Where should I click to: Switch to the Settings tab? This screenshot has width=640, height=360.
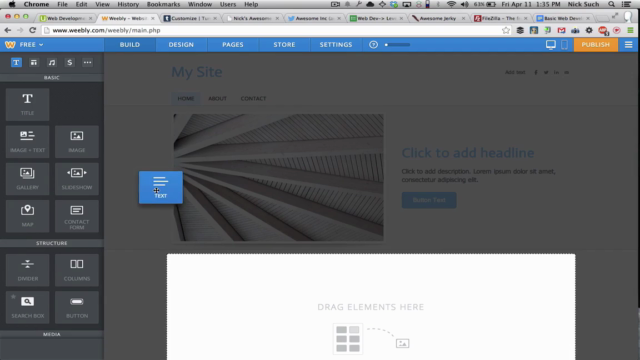coord(336,44)
